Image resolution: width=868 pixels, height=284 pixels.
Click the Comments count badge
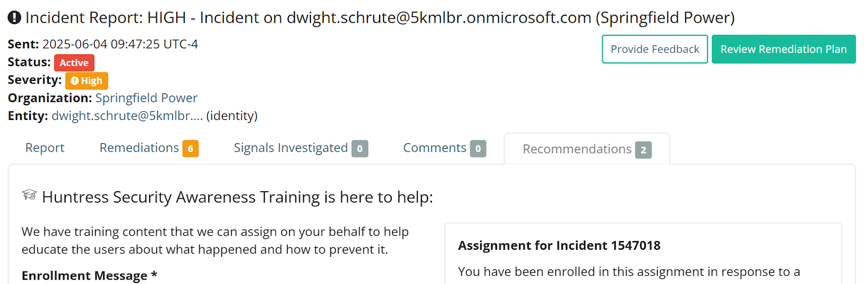tap(478, 149)
